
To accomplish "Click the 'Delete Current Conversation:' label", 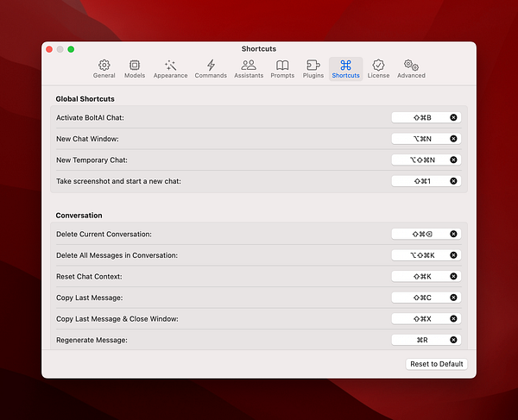I will [x=104, y=235].
